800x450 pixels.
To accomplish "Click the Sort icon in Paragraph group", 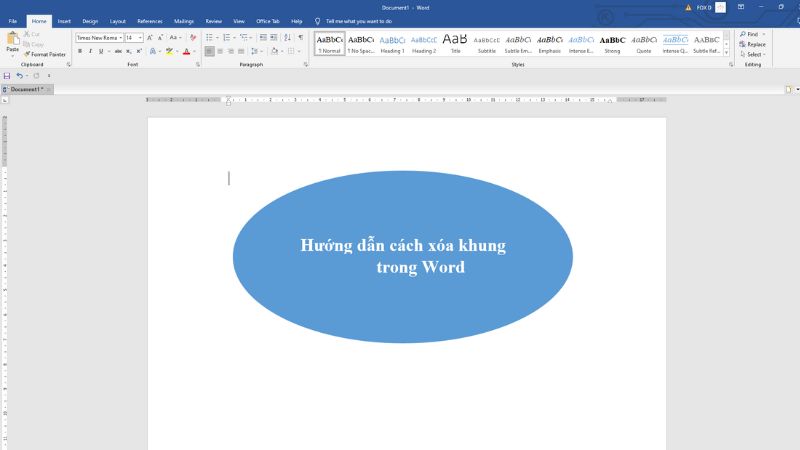I will [288, 37].
